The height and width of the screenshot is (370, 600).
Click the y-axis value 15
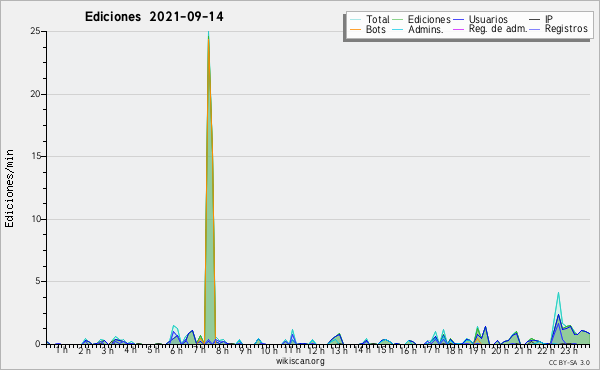point(36,156)
